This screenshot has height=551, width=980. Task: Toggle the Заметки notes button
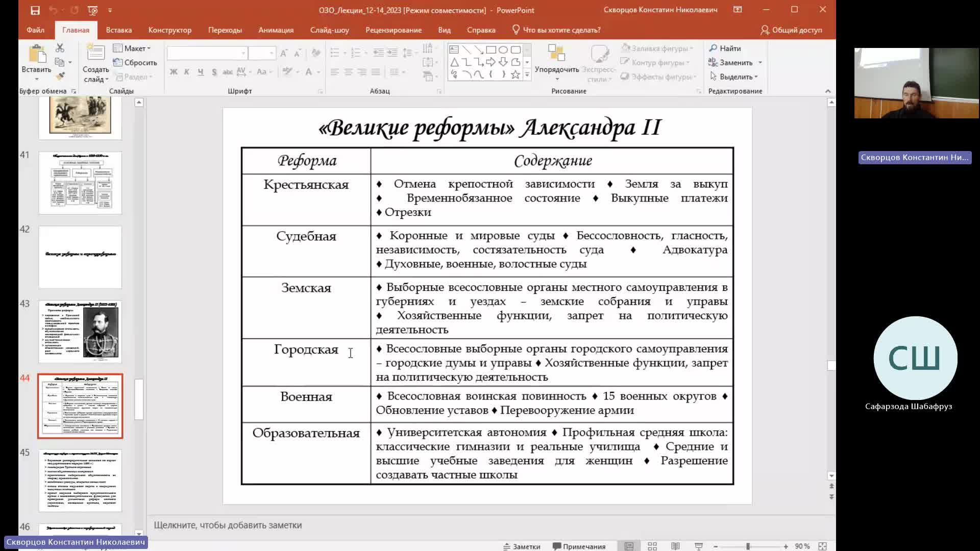coord(522,546)
